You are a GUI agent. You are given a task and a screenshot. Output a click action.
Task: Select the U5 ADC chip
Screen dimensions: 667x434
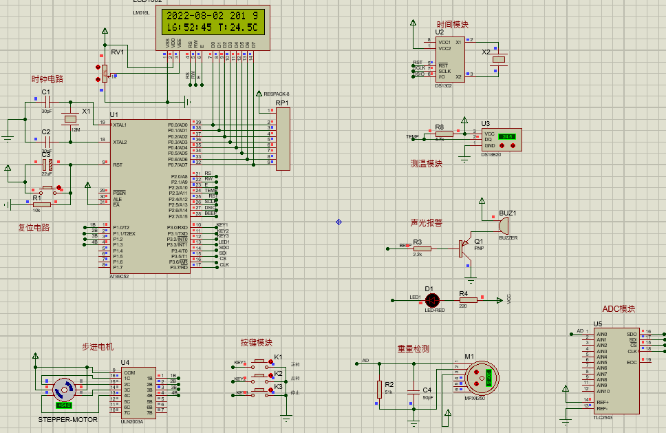(617, 371)
